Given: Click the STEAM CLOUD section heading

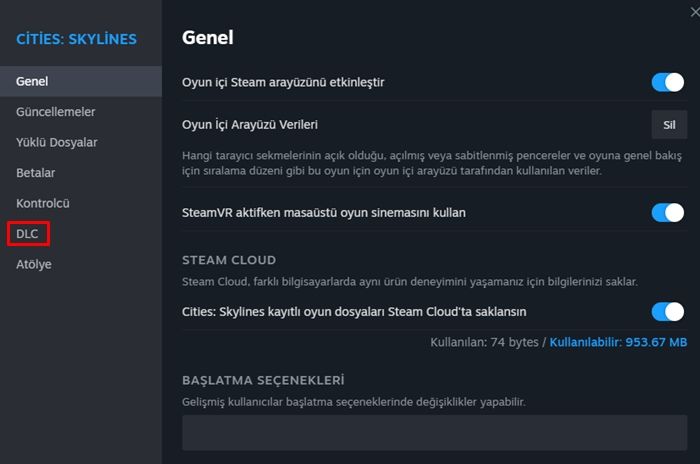Looking at the screenshot, I should coord(229,261).
